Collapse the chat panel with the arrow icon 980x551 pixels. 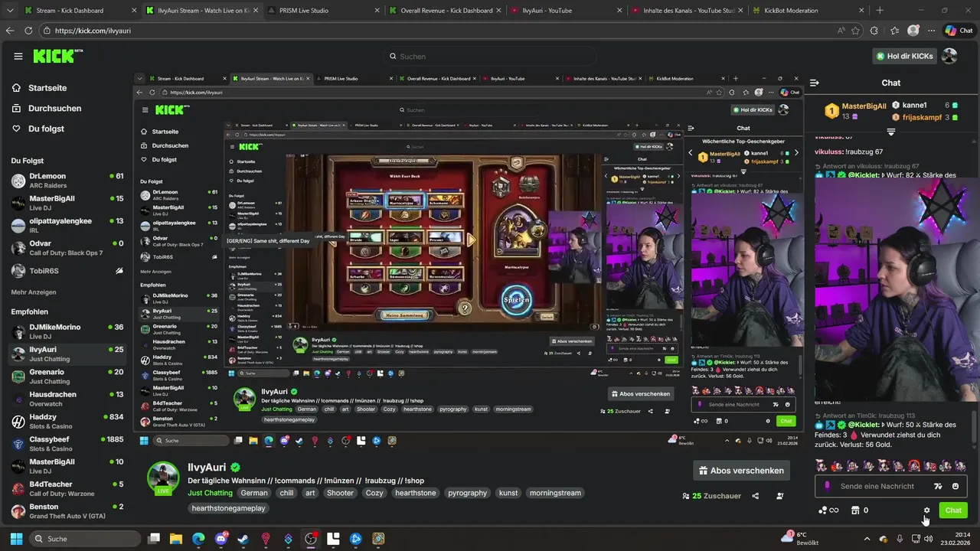tap(815, 83)
